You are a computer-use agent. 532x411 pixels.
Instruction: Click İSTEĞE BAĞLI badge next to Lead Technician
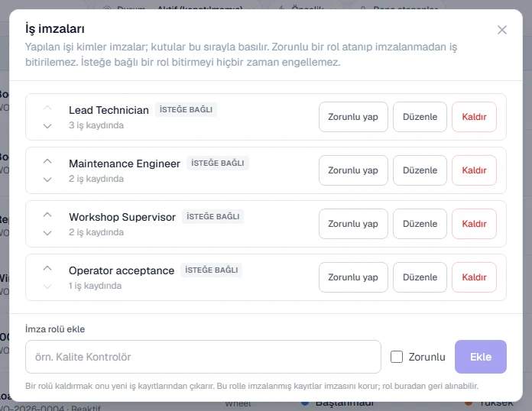click(186, 109)
